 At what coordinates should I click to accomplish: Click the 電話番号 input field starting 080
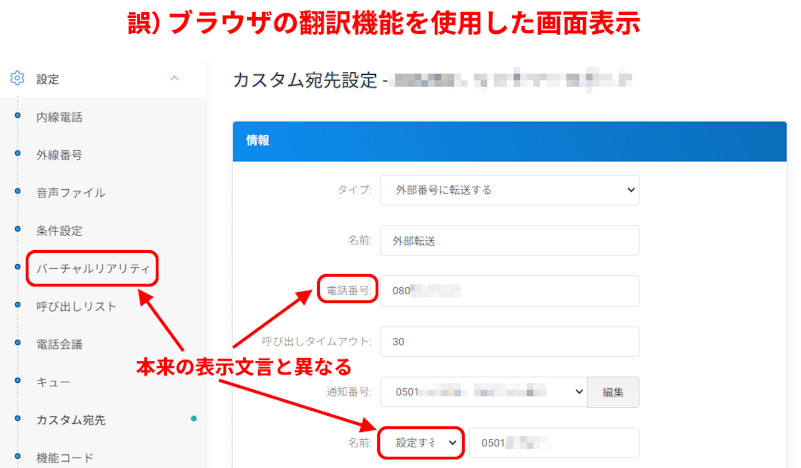(x=510, y=291)
